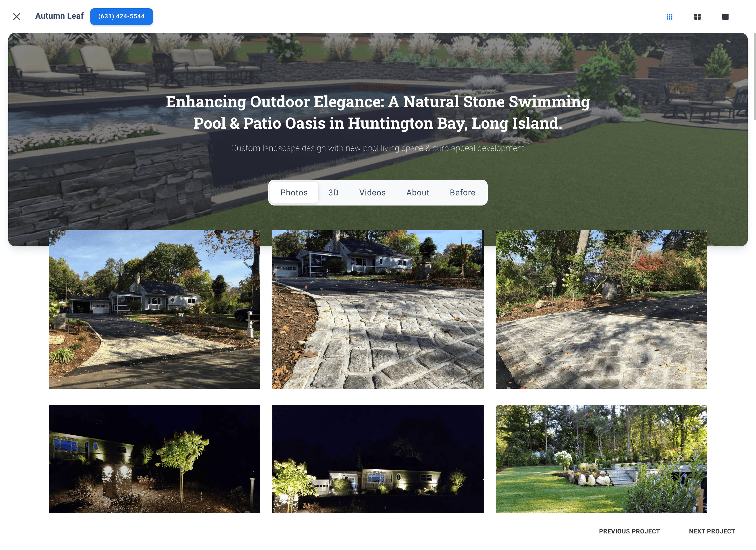Click the page vertical scrollbar

coord(755,77)
